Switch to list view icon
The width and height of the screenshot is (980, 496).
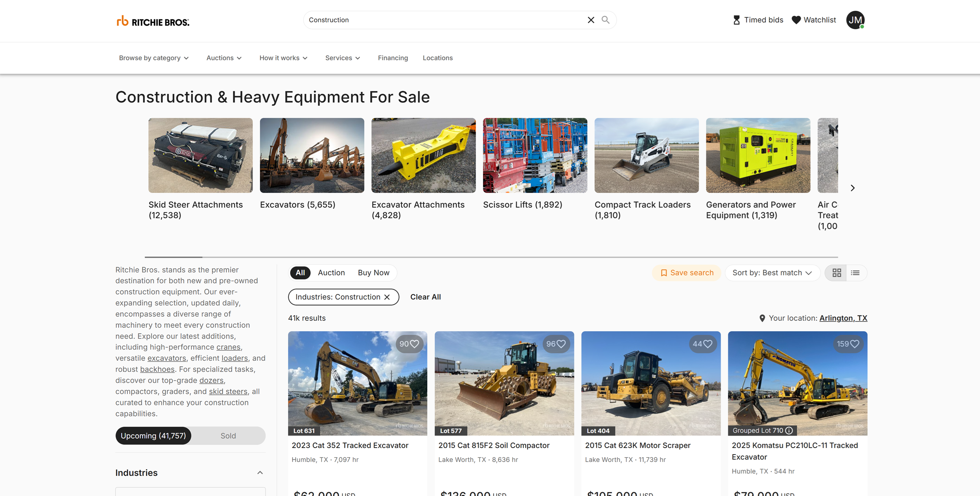pyautogui.click(x=855, y=273)
